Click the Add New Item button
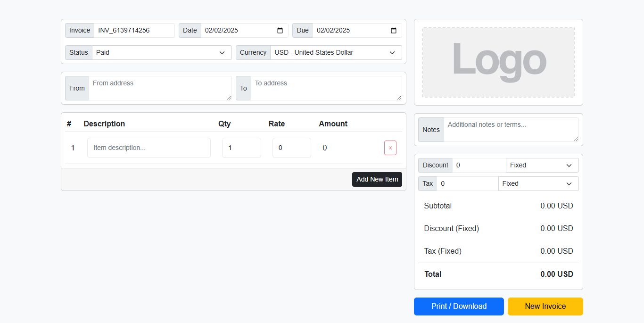Image resolution: width=644 pixels, height=323 pixels. tap(377, 179)
